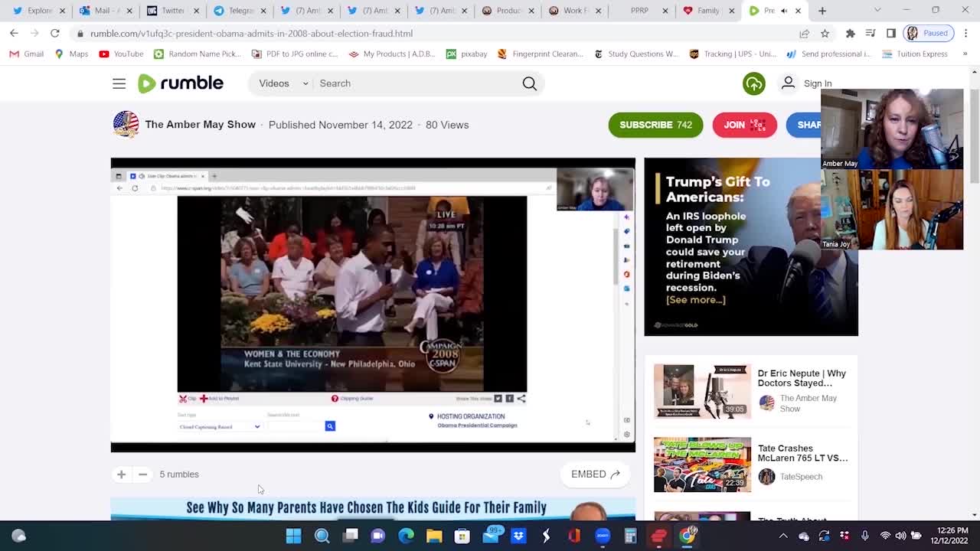The height and width of the screenshot is (551, 980).
Task: Open The Amber May Show channel avatar
Action: (126, 125)
